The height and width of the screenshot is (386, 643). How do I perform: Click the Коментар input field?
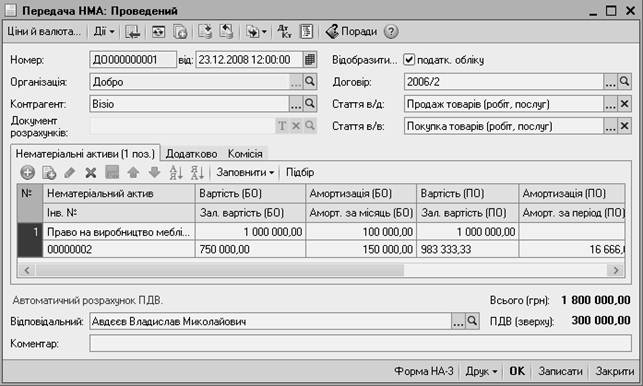[x=360, y=343]
